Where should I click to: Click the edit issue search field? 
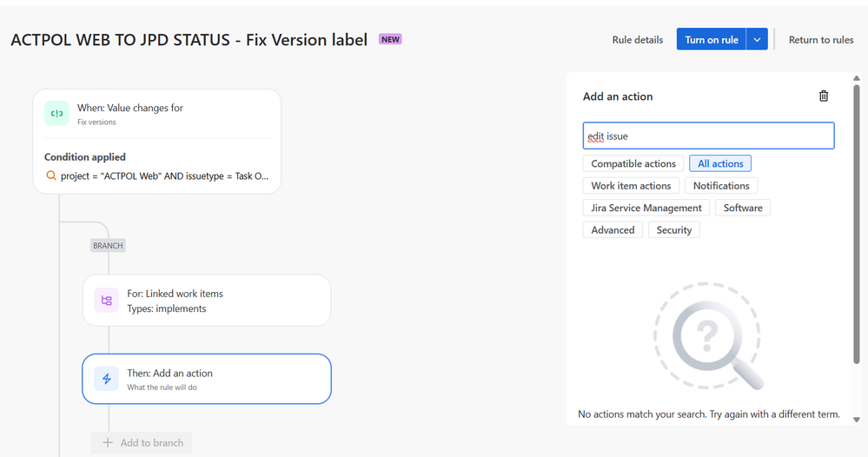[x=708, y=136]
